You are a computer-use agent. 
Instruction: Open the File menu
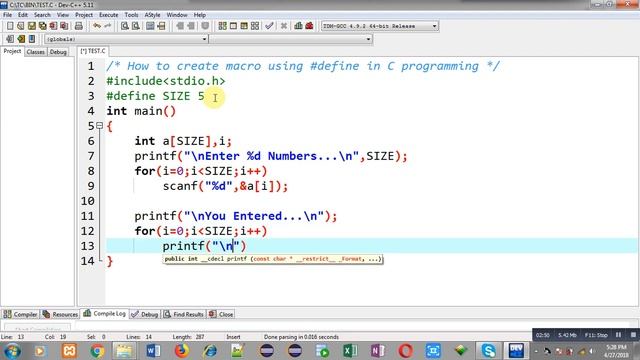pyautogui.click(x=7, y=15)
